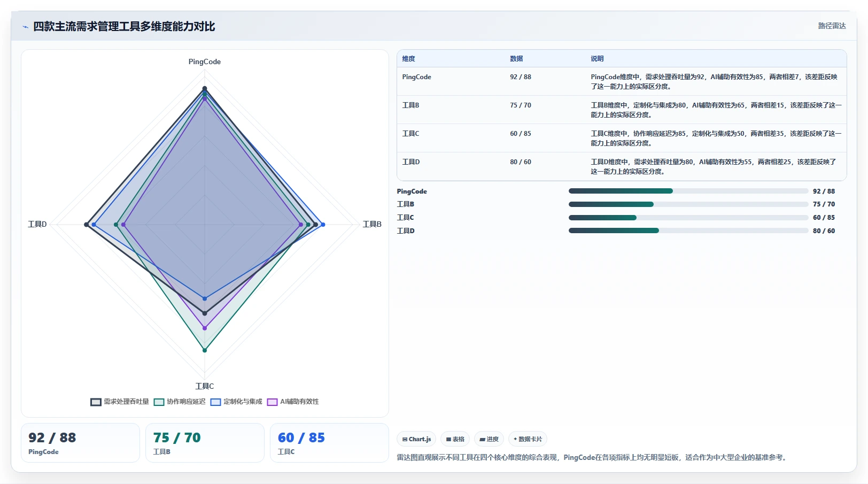Select the 工具D row name in the table
Image resolution: width=868 pixels, height=484 pixels.
(x=410, y=162)
